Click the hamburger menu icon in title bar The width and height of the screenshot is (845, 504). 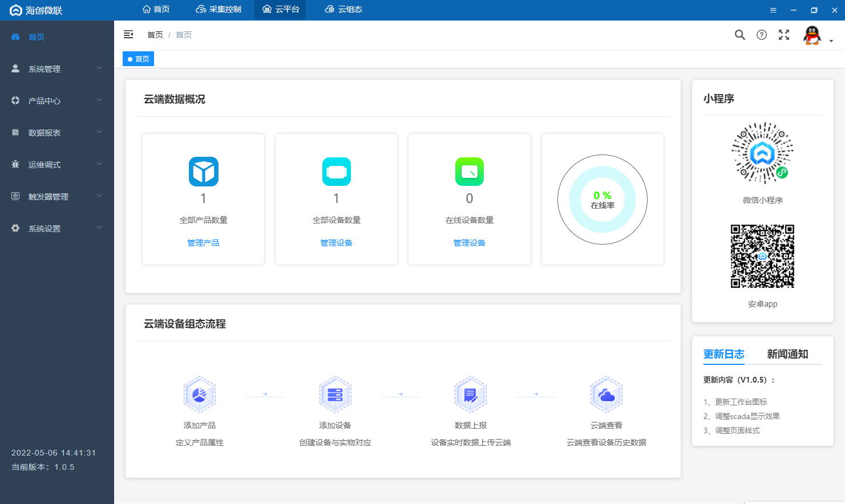click(x=773, y=10)
